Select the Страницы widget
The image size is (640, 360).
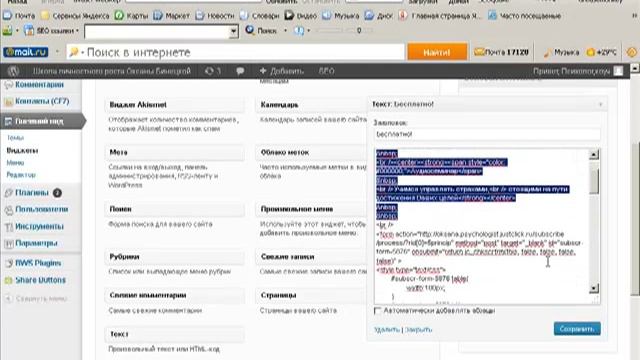click(311, 295)
